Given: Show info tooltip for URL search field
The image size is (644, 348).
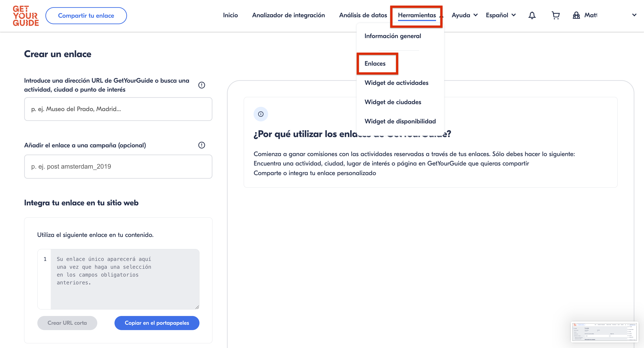Looking at the screenshot, I should click(201, 85).
